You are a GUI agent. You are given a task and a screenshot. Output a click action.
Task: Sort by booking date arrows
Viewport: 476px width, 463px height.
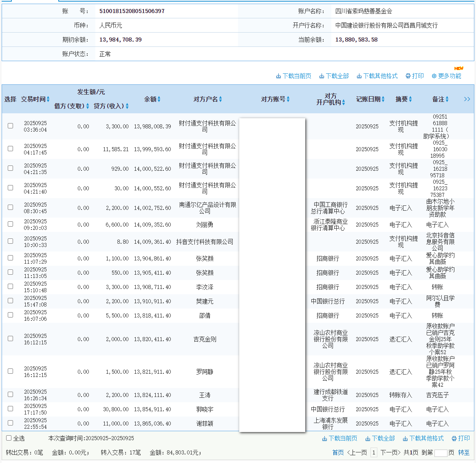pyautogui.click(x=383, y=99)
